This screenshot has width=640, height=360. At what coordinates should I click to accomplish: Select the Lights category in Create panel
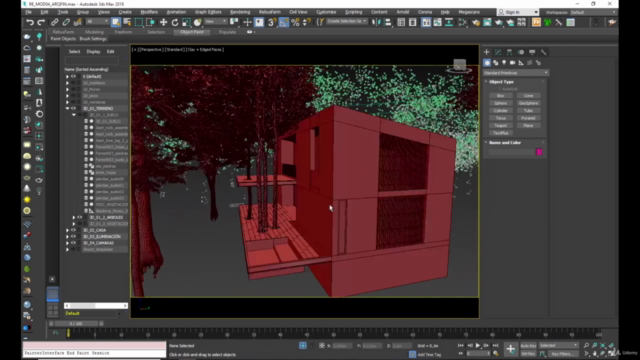504,63
